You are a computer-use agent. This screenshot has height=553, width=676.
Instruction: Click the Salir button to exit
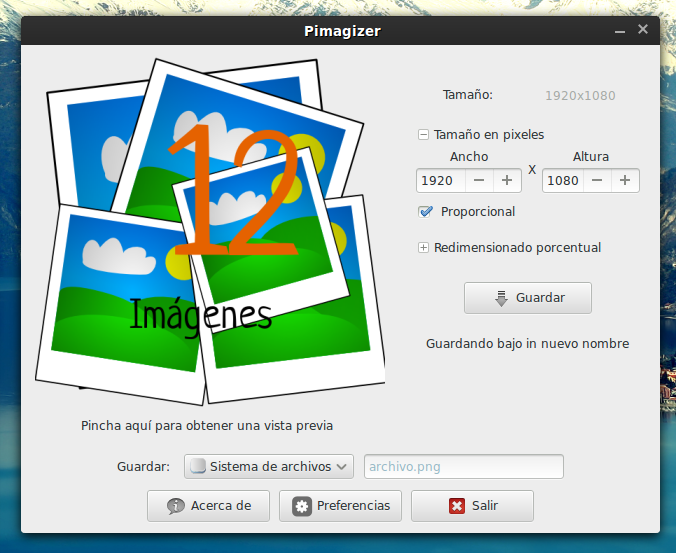(x=472, y=506)
